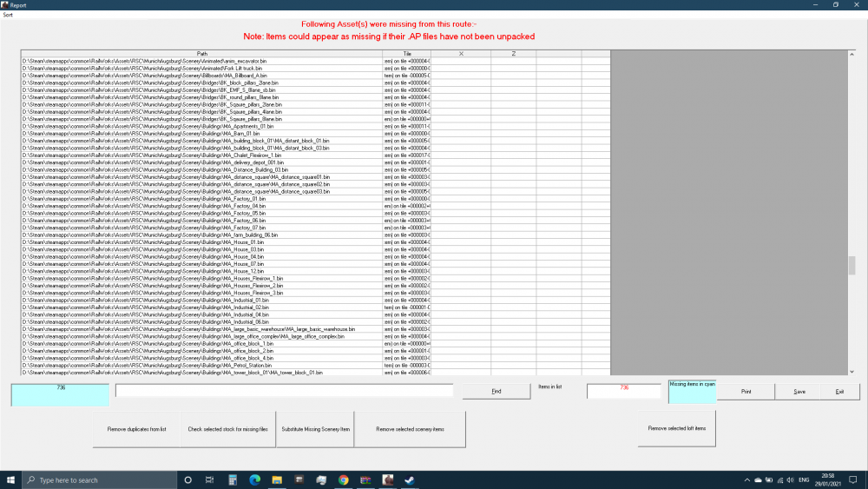Select the MA_Houses_Flexirow_2.bin row

316,285
